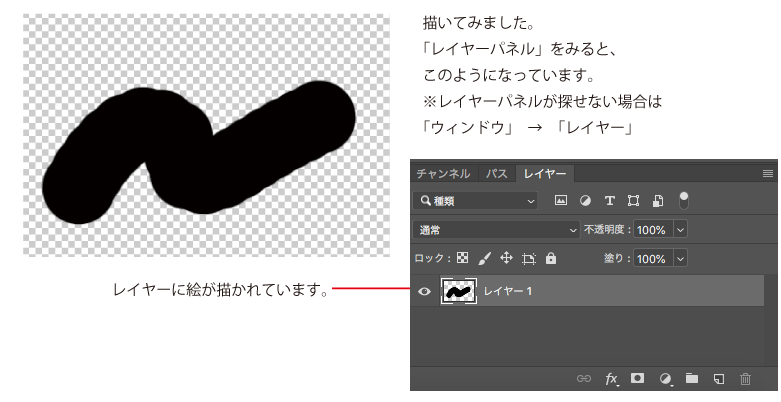Select the レイヤー 1 thumbnail

click(x=459, y=291)
